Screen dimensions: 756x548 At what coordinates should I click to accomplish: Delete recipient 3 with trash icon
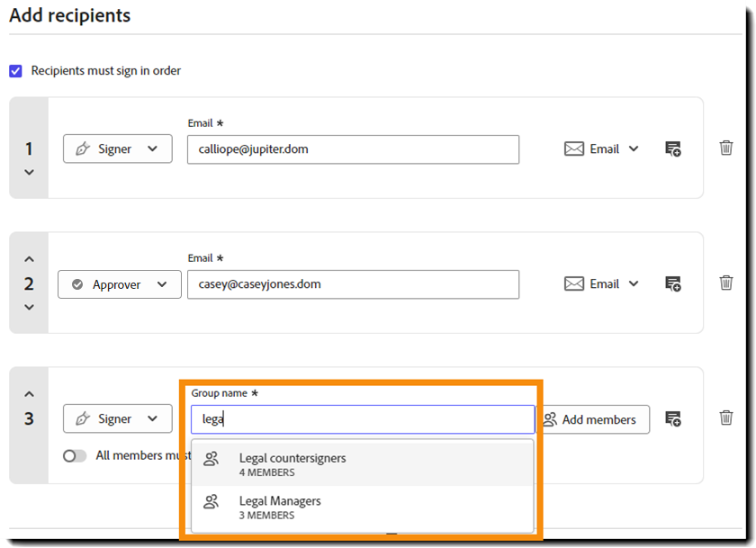pyautogui.click(x=725, y=418)
